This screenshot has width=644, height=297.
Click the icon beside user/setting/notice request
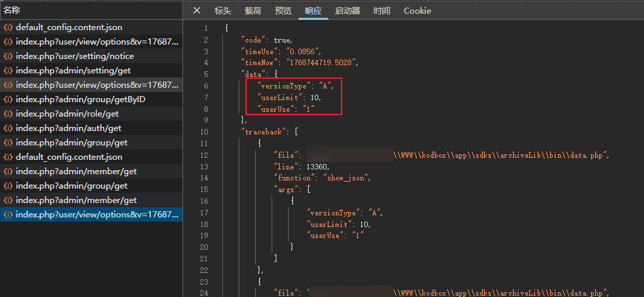[8, 56]
